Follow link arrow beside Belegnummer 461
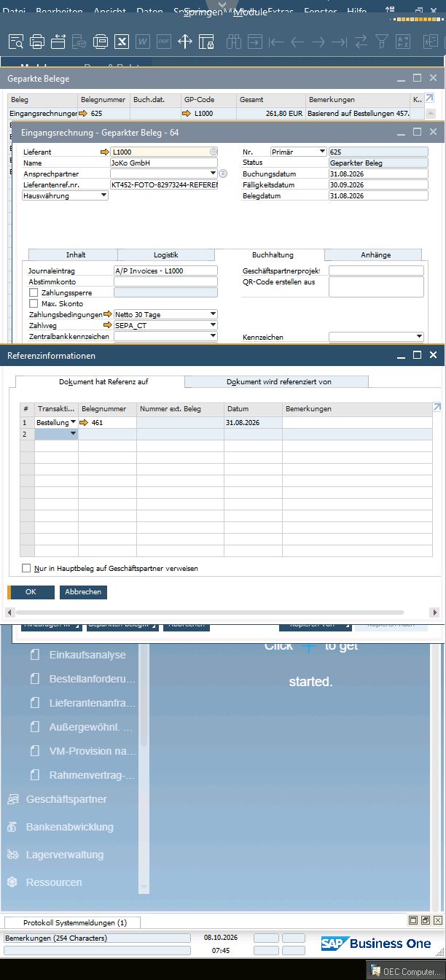The image size is (446, 980). [84, 423]
